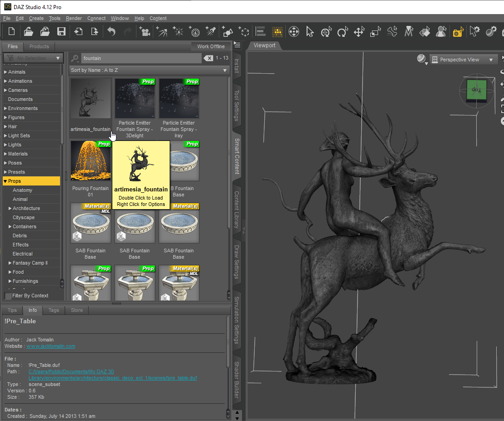Click the Render camera icon
Image resolution: width=504 pixels, height=421 pixels.
coord(458,32)
